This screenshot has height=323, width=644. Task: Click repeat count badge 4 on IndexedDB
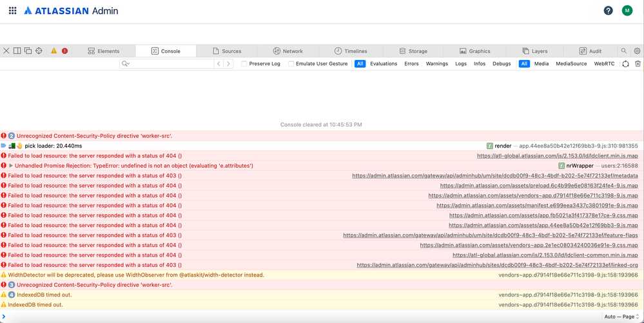[12, 295]
